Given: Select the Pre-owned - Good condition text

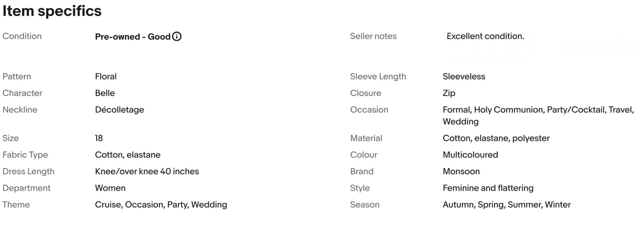Looking at the screenshot, I should coord(133,37).
